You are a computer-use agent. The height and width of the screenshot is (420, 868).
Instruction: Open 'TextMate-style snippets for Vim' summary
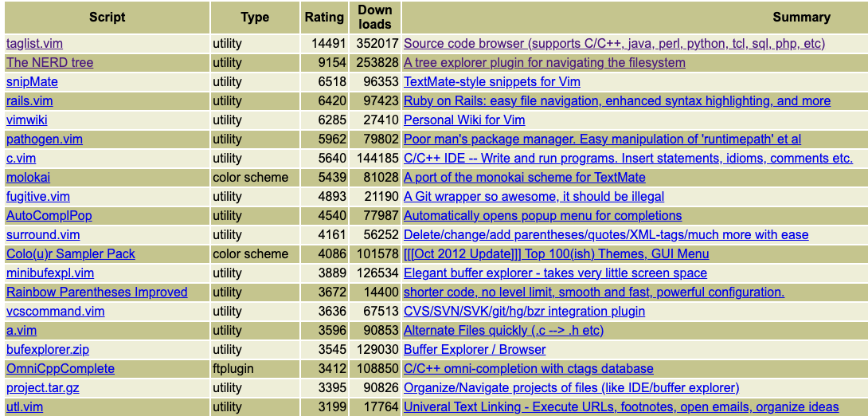point(491,82)
